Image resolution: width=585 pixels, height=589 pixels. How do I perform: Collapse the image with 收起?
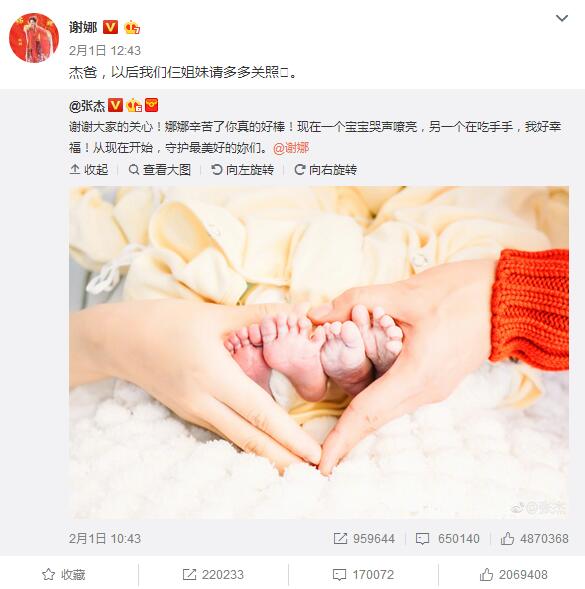tap(89, 170)
